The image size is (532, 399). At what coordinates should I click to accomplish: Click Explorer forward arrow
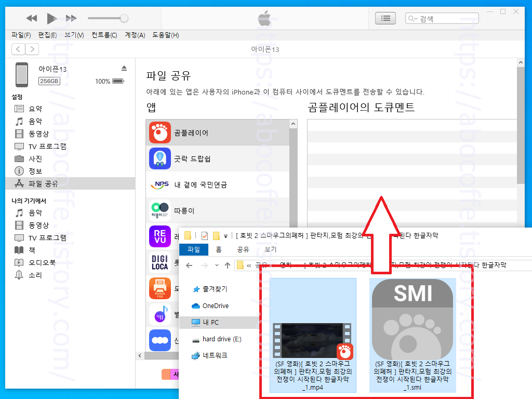tap(205, 265)
